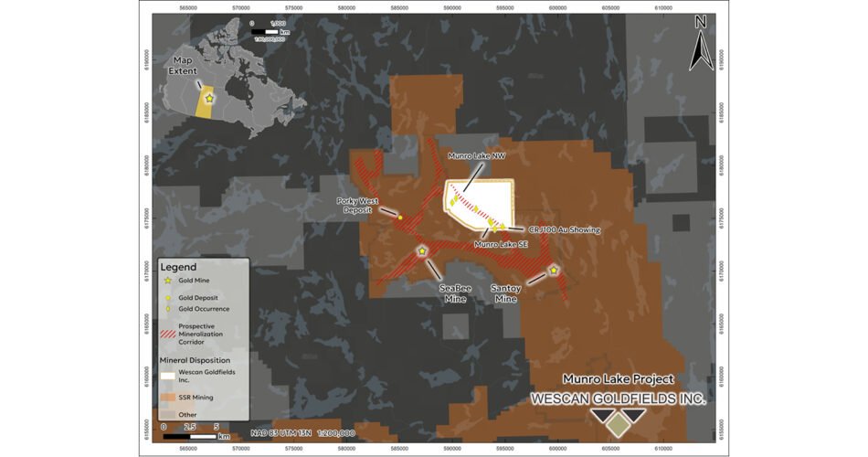The height and width of the screenshot is (457, 868).
Task: Click the main km scale bar below legend
Action: 189,437
